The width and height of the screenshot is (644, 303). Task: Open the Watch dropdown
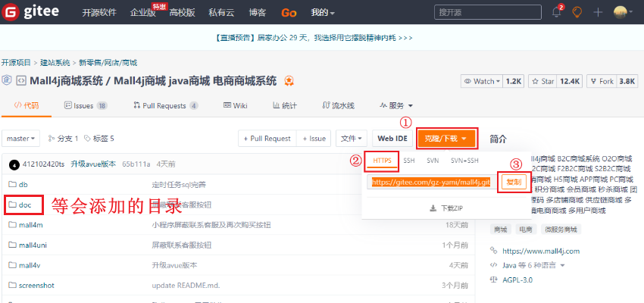(482, 81)
